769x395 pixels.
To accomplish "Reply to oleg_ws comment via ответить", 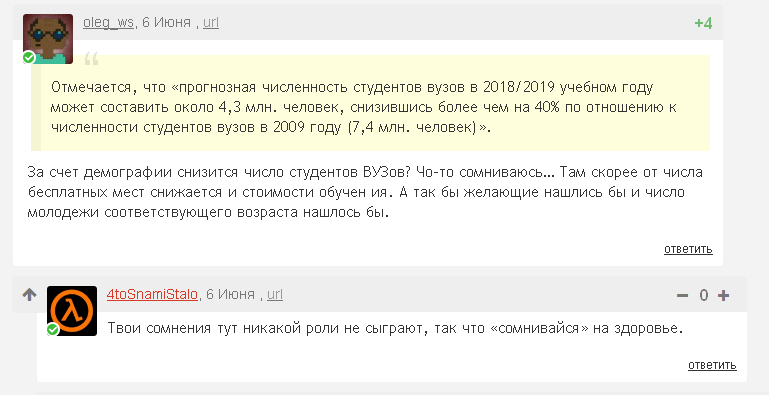I will tap(688, 249).
